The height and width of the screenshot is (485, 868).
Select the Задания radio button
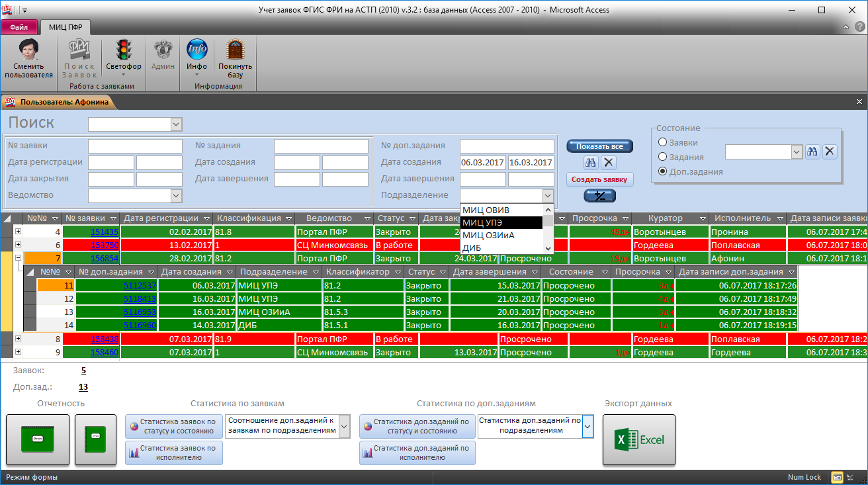click(x=662, y=157)
